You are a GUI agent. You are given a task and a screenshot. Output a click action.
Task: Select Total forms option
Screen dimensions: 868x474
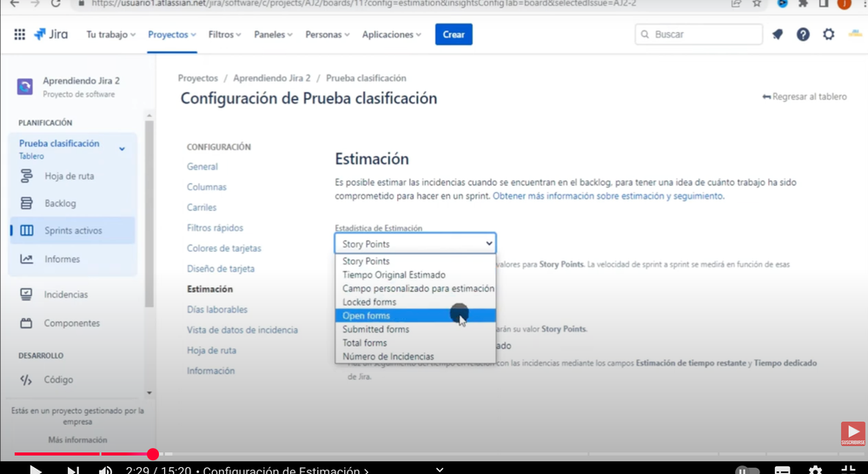415,343
